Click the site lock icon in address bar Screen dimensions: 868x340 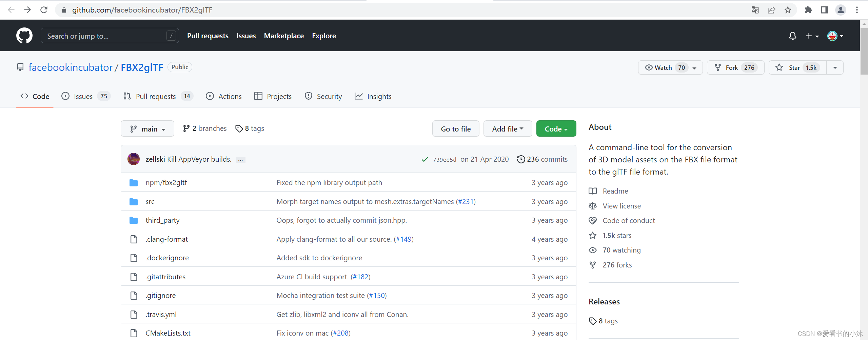64,10
